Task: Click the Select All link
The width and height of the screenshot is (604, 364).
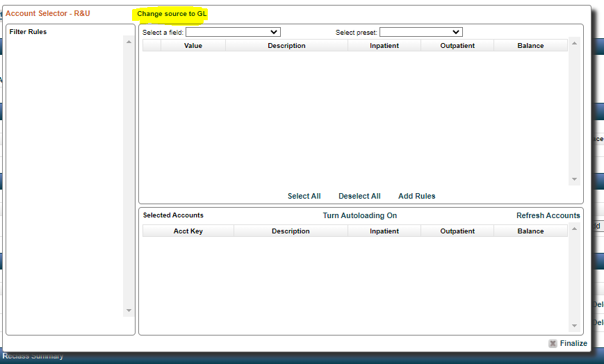Action: click(x=304, y=196)
